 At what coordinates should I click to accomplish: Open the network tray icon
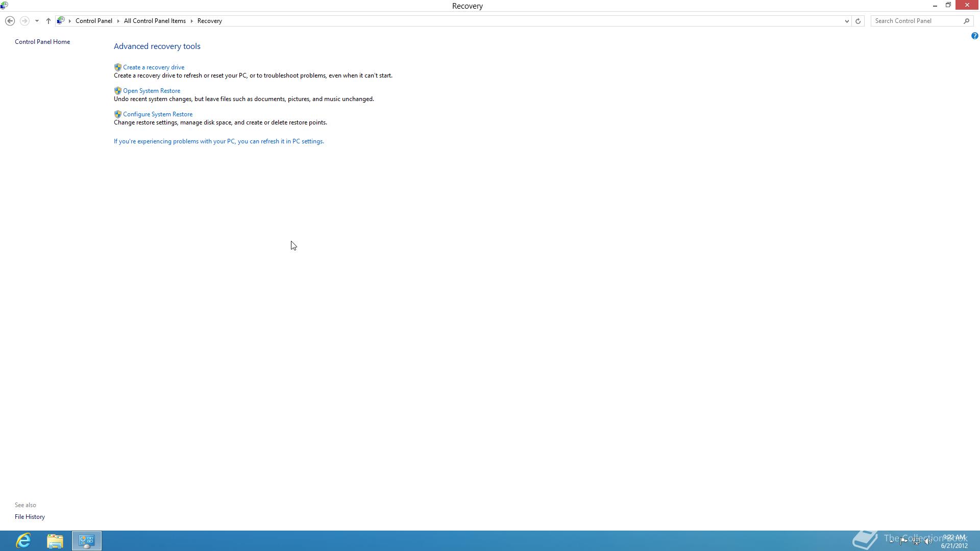(917, 541)
